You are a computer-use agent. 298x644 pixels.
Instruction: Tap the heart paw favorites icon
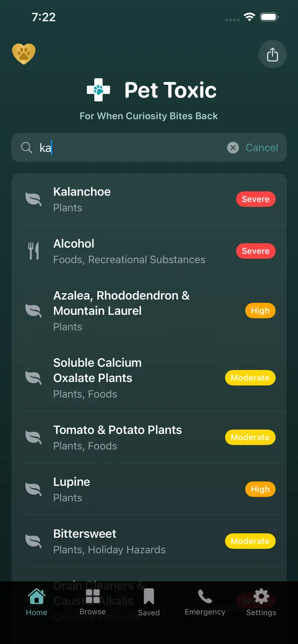coord(24,54)
